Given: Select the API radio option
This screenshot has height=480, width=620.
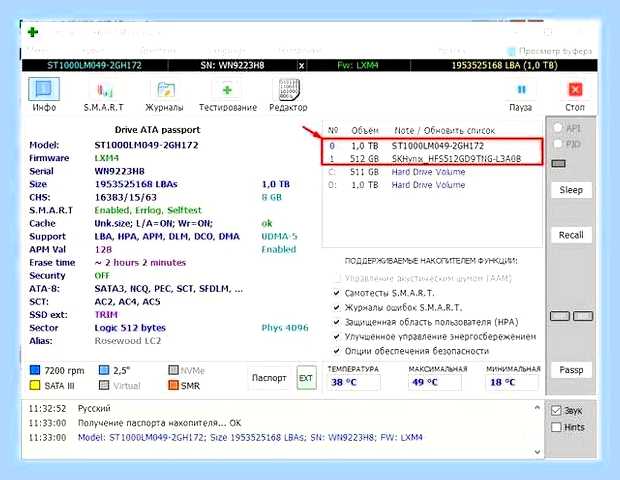Looking at the screenshot, I should (558, 128).
